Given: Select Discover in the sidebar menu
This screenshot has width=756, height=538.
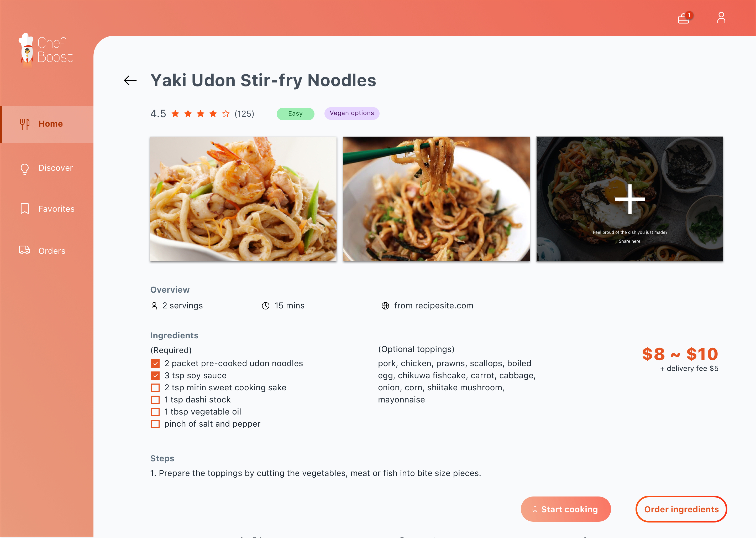Looking at the screenshot, I should tap(47, 168).
